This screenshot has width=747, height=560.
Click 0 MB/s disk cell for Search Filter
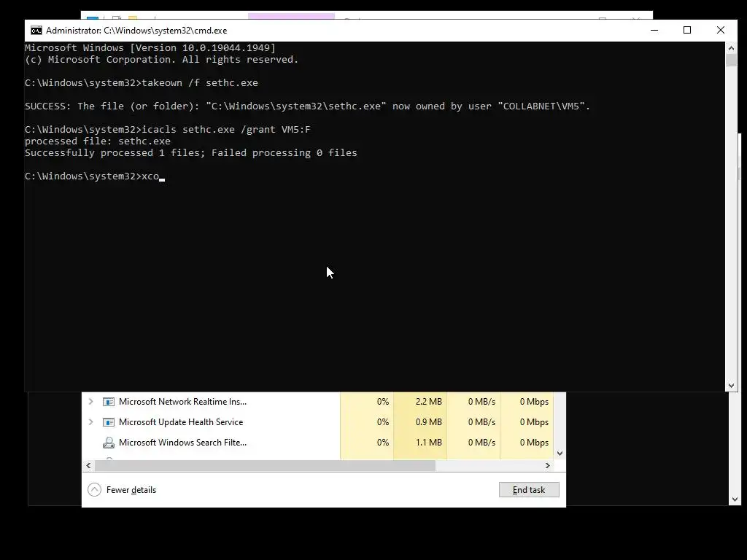473,443
